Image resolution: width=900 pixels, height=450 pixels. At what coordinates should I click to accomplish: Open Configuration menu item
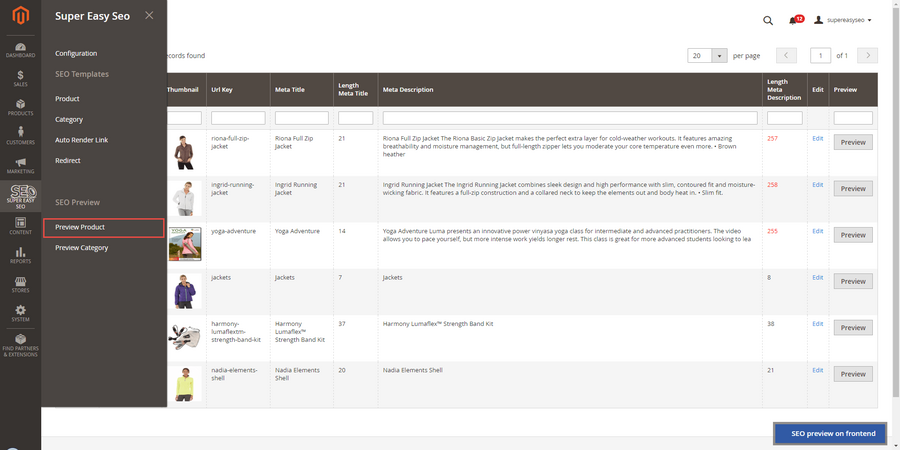tap(76, 53)
